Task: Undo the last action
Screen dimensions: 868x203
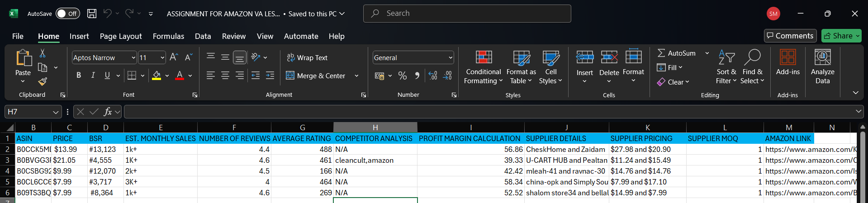Action: pos(107,14)
